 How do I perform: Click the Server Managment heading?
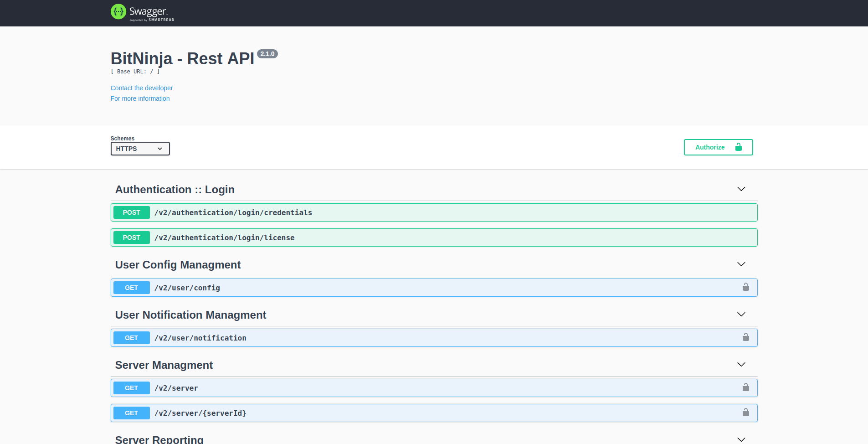coord(164,365)
